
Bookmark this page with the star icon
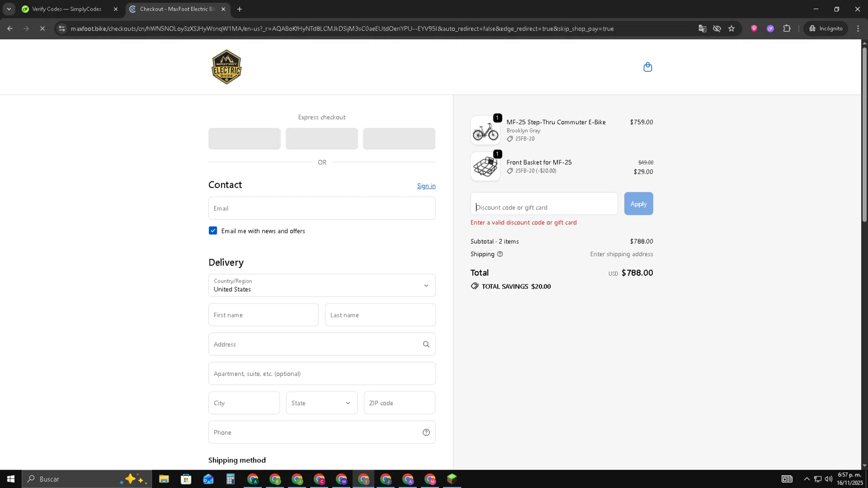(731, 28)
